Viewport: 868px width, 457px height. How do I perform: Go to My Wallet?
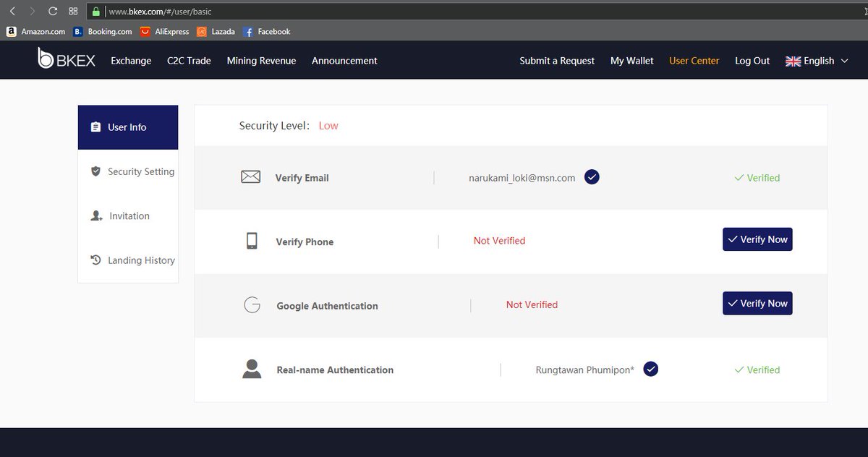pos(632,61)
